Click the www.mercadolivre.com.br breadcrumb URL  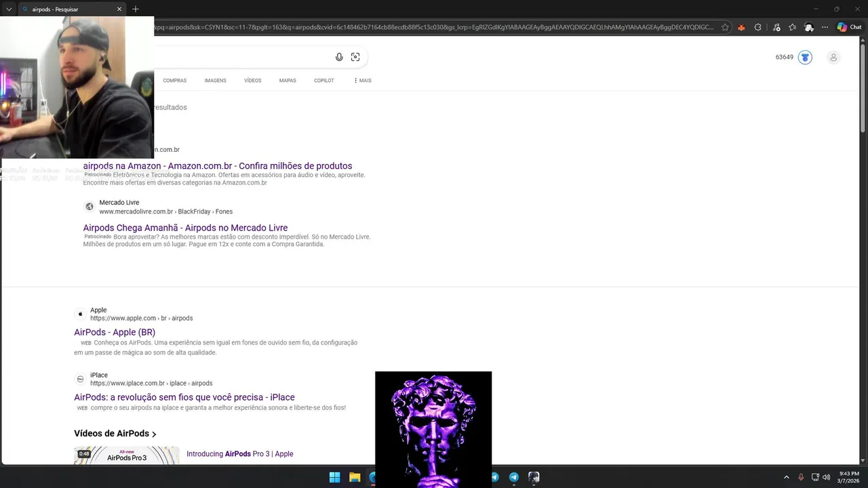(165, 211)
